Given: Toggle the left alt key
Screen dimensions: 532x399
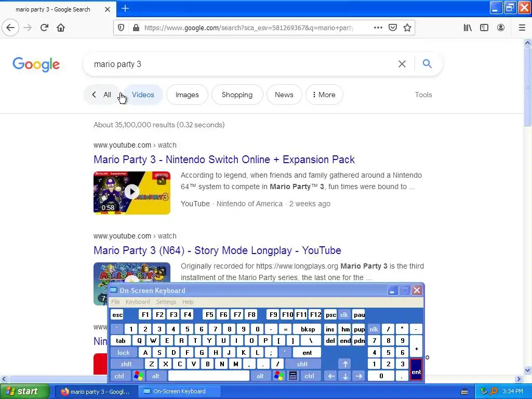Looking at the screenshot, I should click(x=156, y=376).
